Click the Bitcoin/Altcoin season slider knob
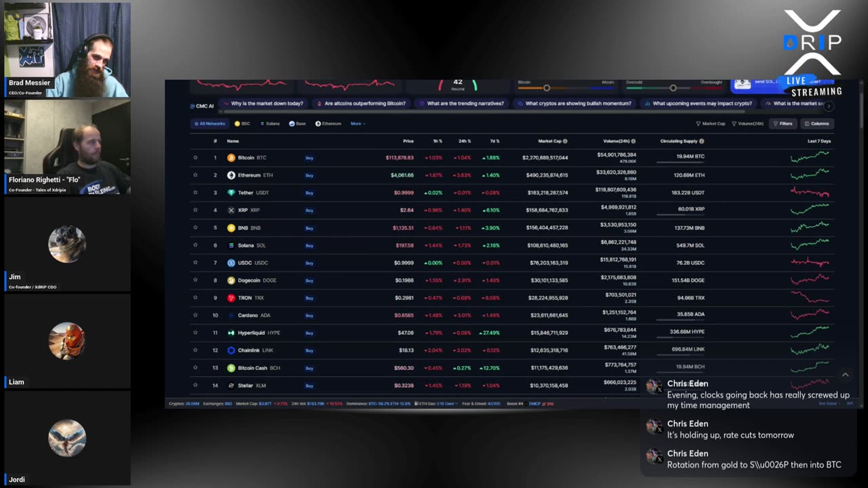 [x=547, y=88]
